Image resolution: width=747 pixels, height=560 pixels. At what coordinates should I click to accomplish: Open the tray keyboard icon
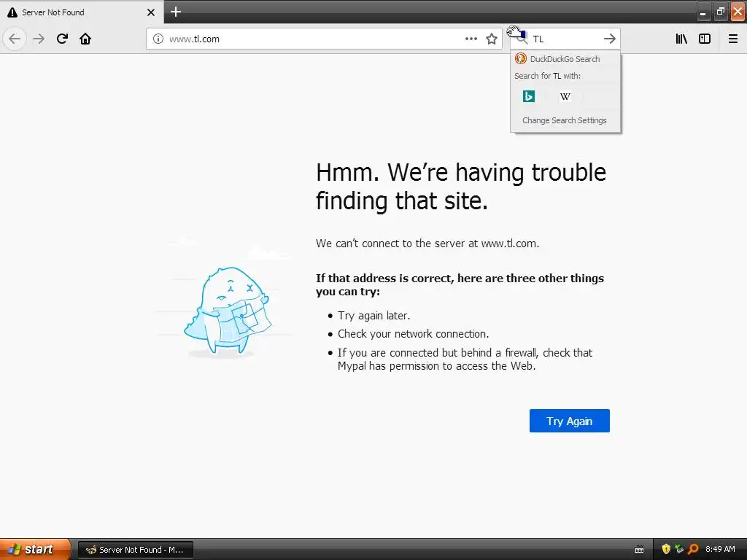tap(639, 550)
